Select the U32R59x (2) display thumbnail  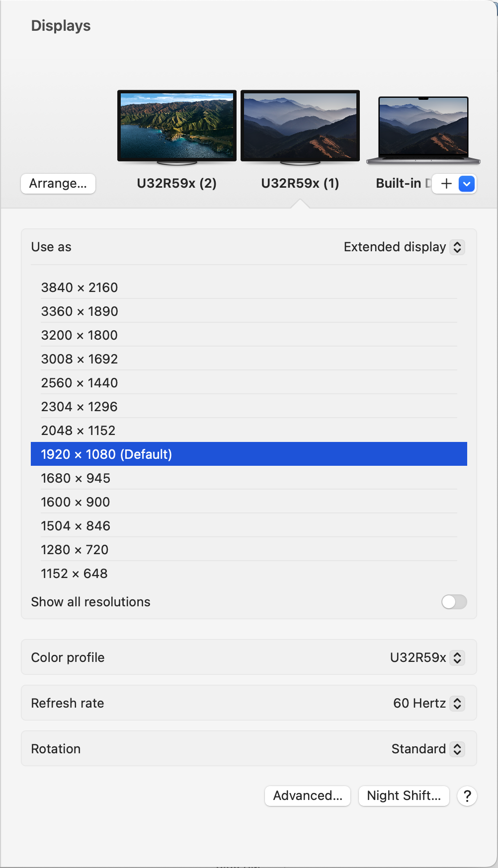click(x=176, y=126)
